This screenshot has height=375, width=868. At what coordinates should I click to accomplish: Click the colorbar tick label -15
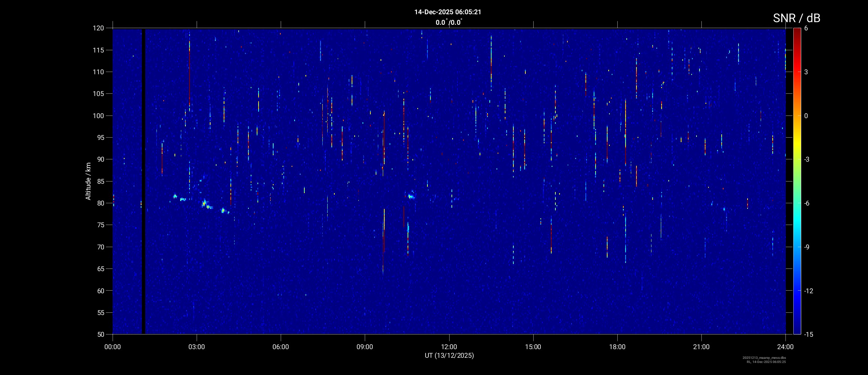point(808,334)
